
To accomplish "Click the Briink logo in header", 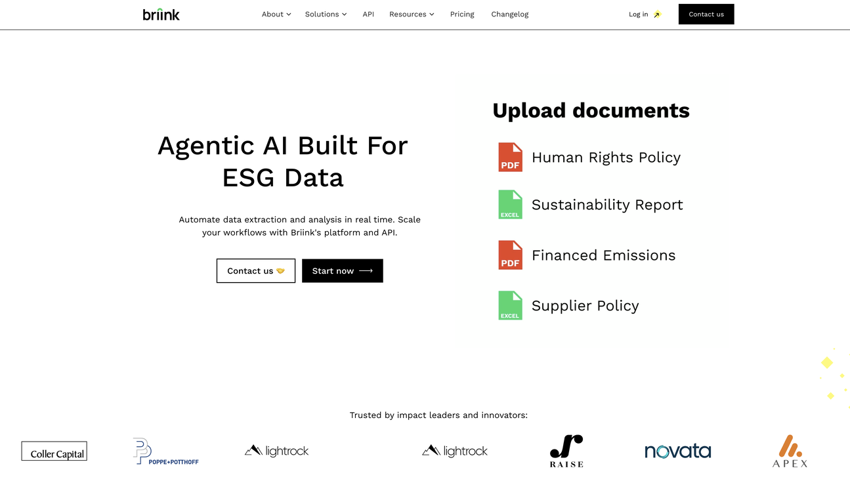I will 161,14.
